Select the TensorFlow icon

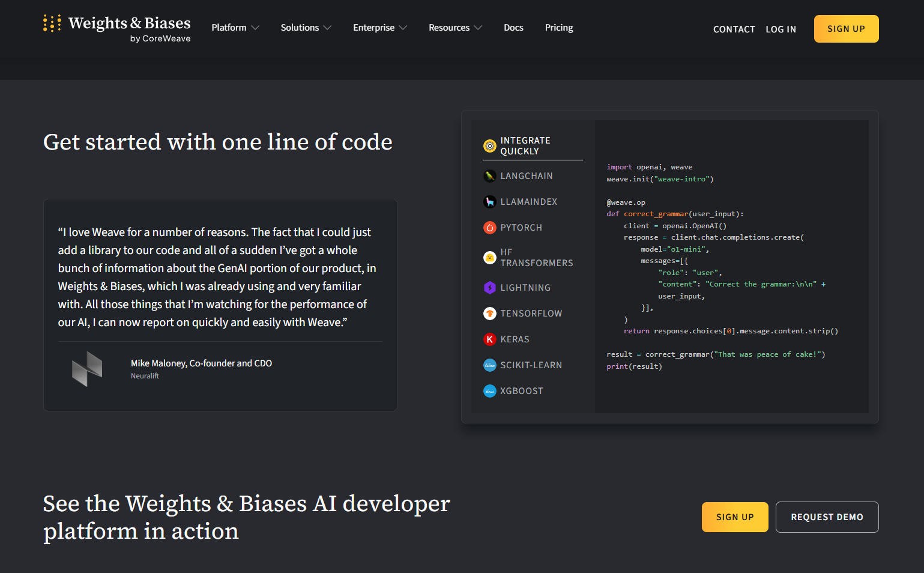pyautogui.click(x=489, y=314)
